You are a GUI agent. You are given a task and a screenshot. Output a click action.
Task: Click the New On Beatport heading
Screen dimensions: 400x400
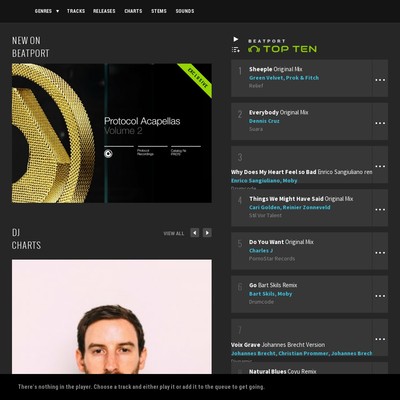coord(31,47)
